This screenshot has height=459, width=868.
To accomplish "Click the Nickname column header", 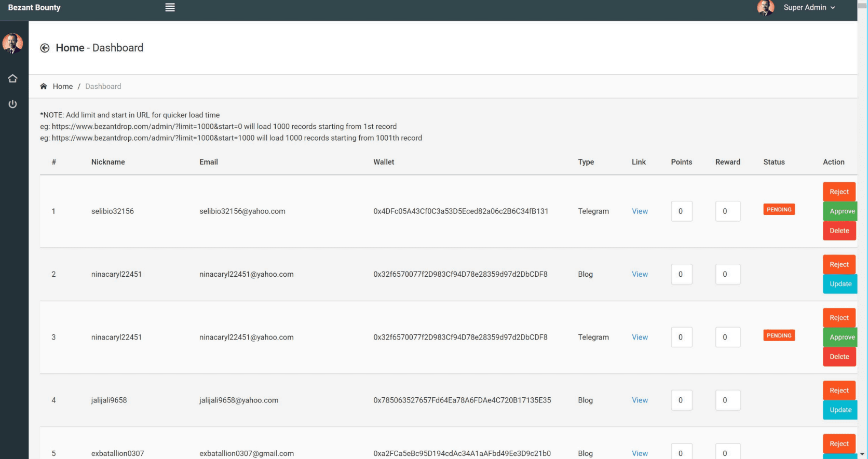I will pyautogui.click(x=108, y=162).
